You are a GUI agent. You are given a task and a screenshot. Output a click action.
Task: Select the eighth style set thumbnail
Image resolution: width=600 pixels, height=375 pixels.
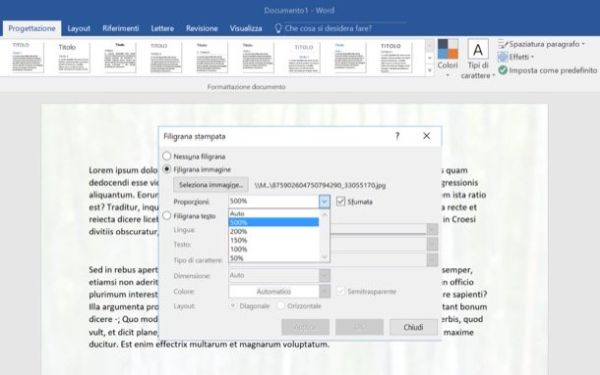pyautogui.click(x=350, y=57)
